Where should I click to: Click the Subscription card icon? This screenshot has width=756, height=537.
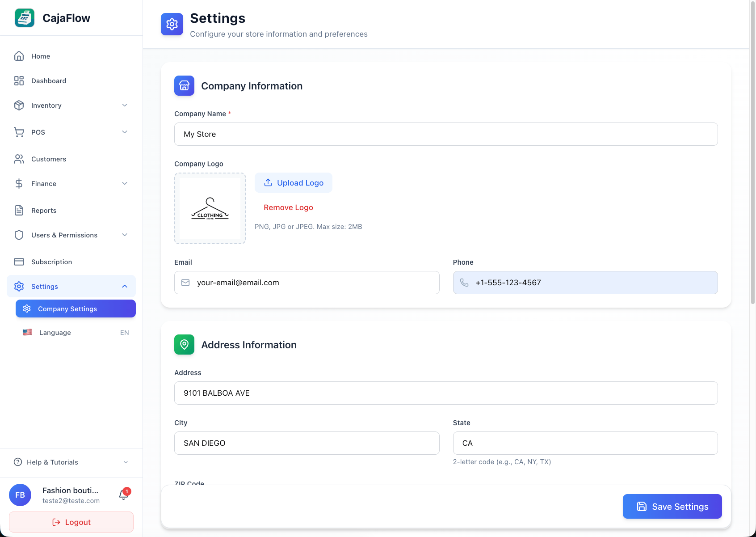click(19, 262)
